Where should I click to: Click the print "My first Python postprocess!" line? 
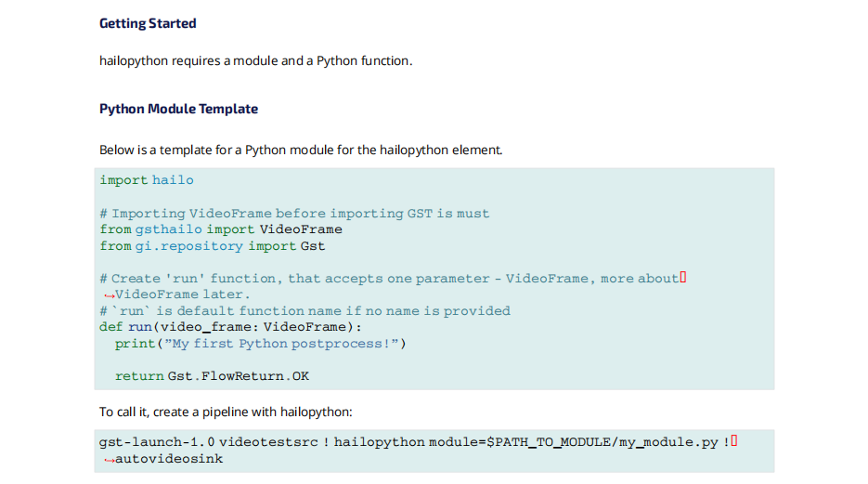pyautogui.click(x=261, y=344)
